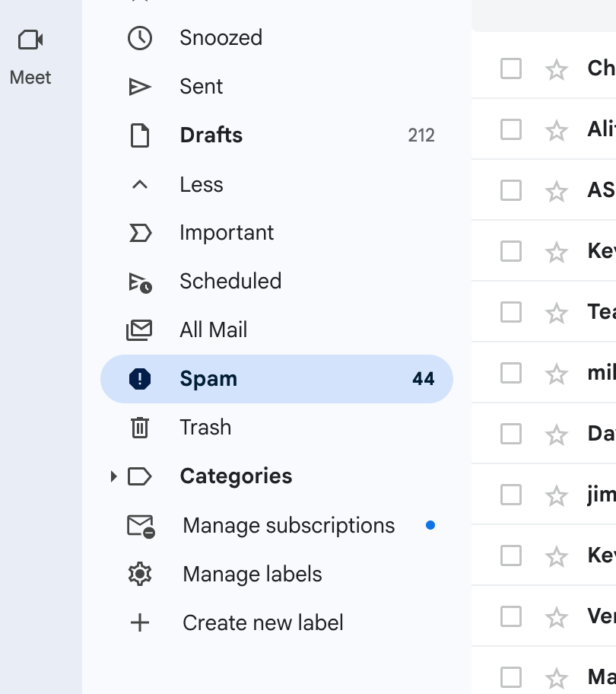Check the checkbox on the first email row

pos(510,68)
